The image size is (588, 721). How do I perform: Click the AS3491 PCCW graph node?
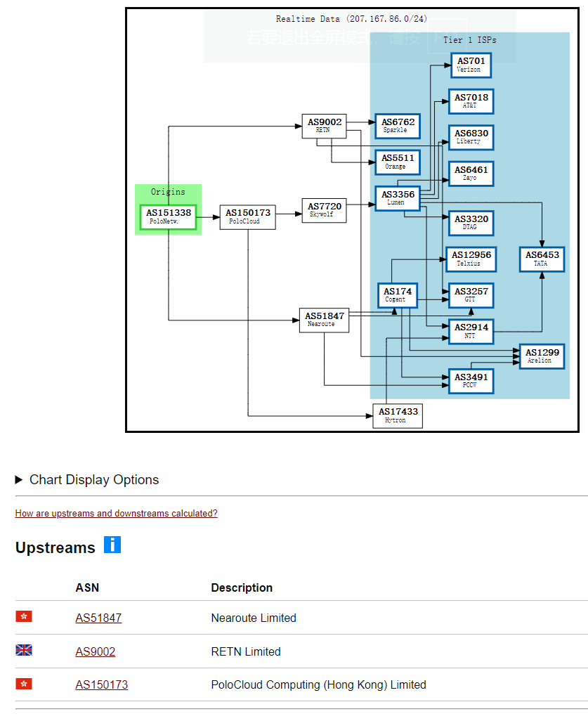point(471,381)
